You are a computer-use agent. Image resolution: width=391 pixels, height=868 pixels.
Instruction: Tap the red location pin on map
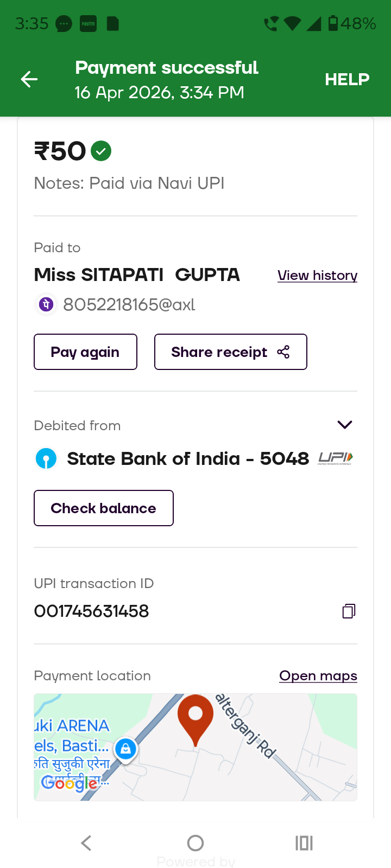click(195, 717)
